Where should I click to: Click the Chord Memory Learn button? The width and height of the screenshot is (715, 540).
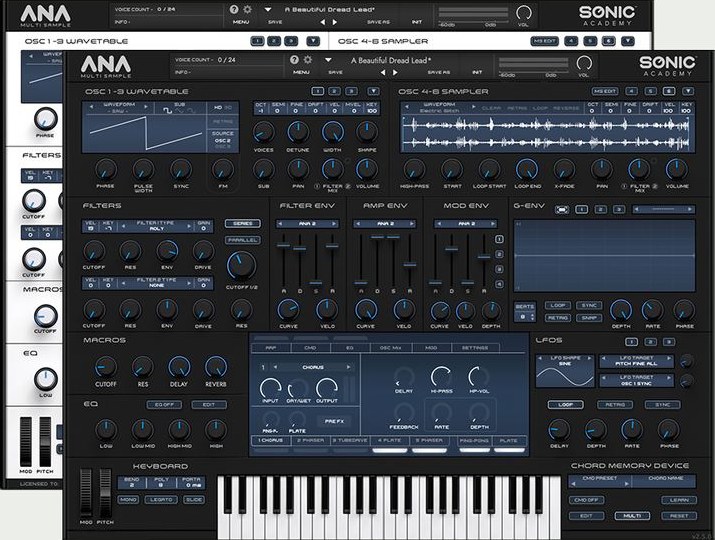click(679, 500)
